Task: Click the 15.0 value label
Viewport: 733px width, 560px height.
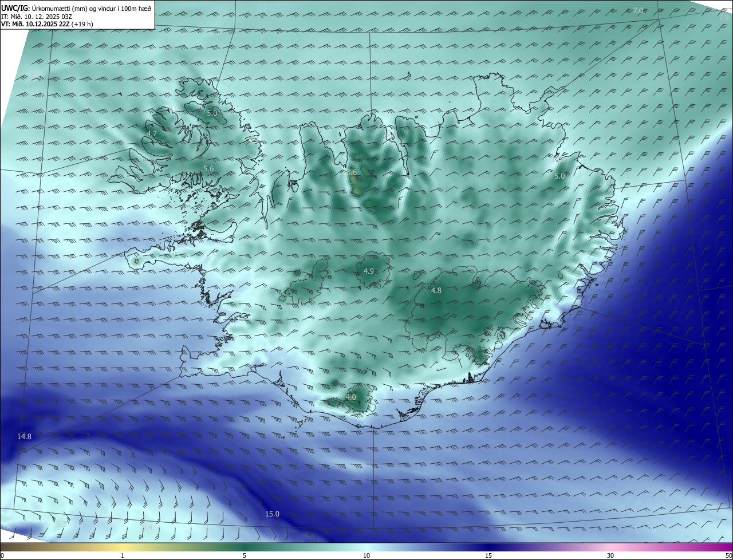Action: point(272,514)
